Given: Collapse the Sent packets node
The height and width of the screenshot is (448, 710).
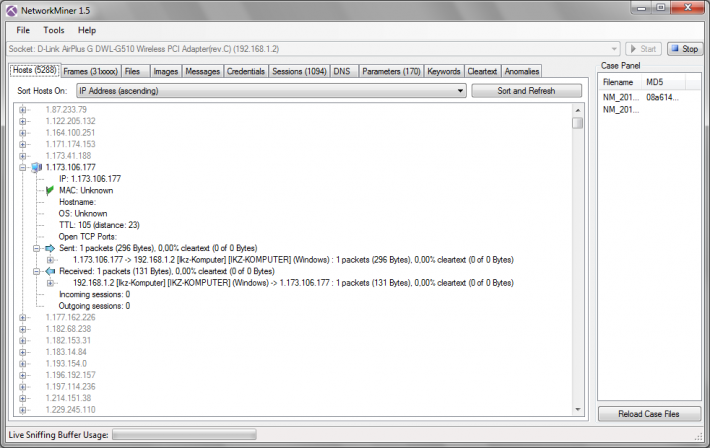Looking at the screenshot, I should pos(36,248).
